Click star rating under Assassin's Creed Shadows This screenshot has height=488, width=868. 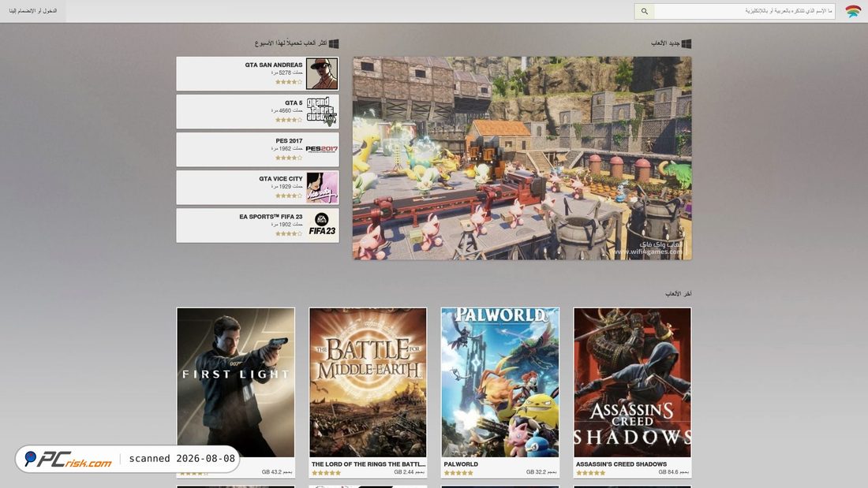[x=591, y=473]
